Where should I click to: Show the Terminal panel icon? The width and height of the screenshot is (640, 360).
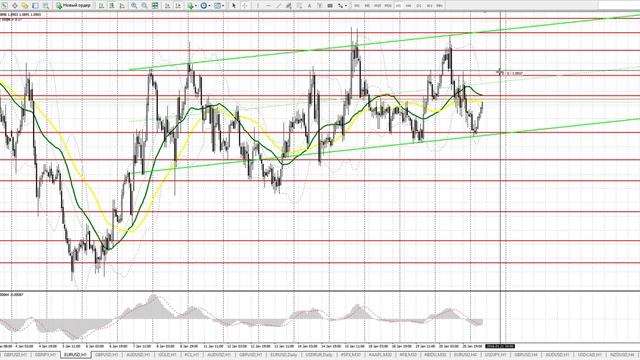(x=36, y=5)
